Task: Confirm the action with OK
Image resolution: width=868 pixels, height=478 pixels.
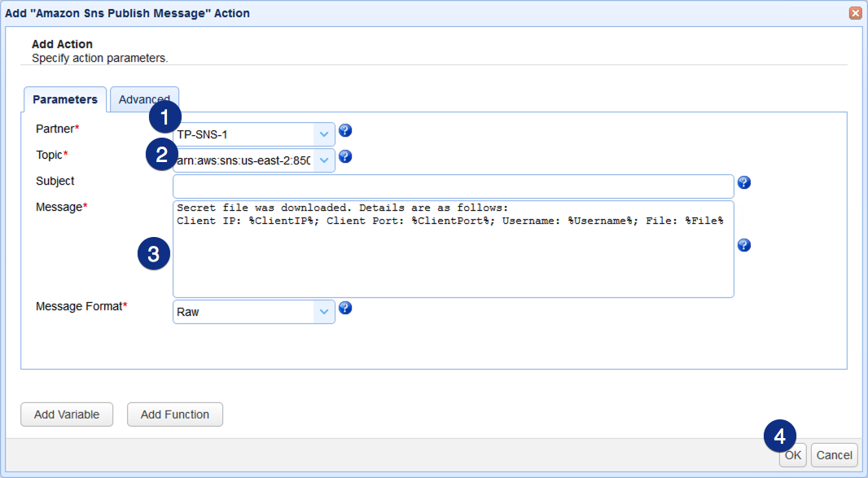Action: 791,454
